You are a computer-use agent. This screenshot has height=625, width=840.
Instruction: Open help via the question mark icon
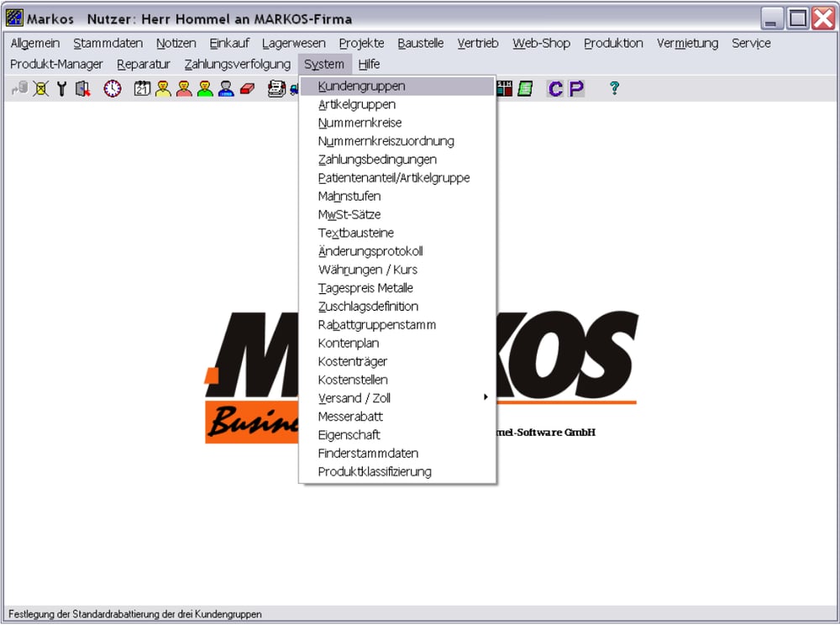[x=615, y=88]
